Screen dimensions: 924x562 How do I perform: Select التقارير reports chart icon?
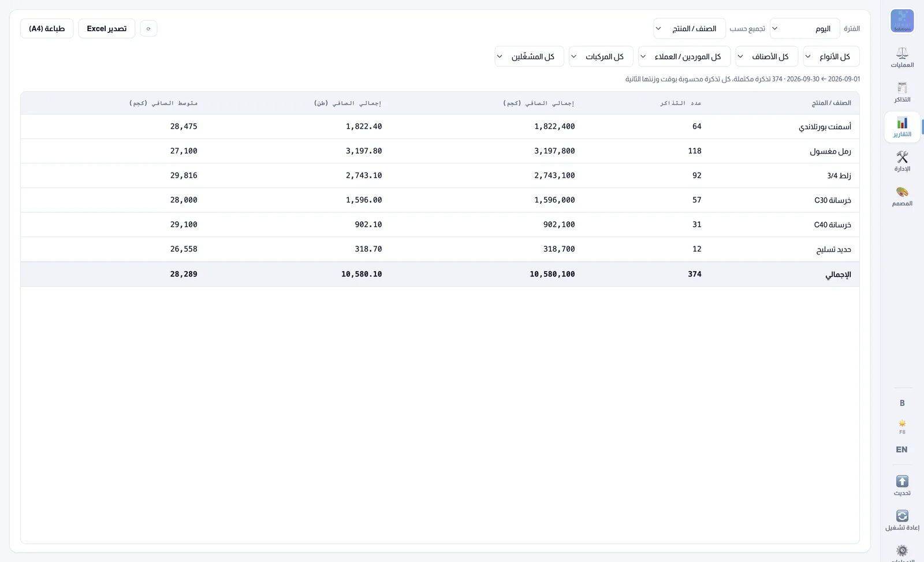(x=902, y=127)
